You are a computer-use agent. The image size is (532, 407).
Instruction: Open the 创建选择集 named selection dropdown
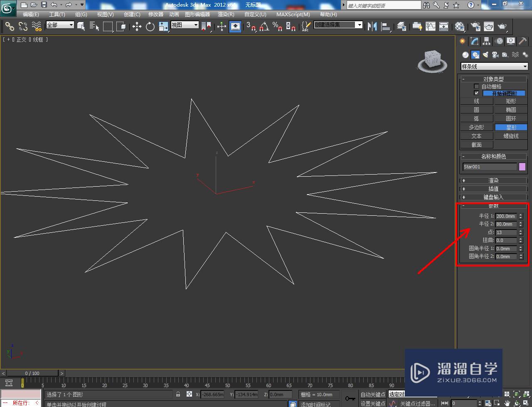338,25
